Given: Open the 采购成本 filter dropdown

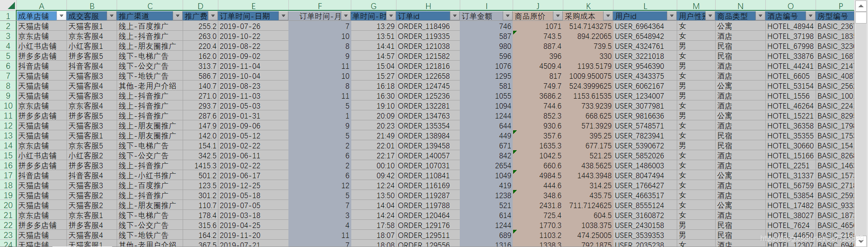Looking at the screenshot, I should pyautogui.click(x=608, y=16).
